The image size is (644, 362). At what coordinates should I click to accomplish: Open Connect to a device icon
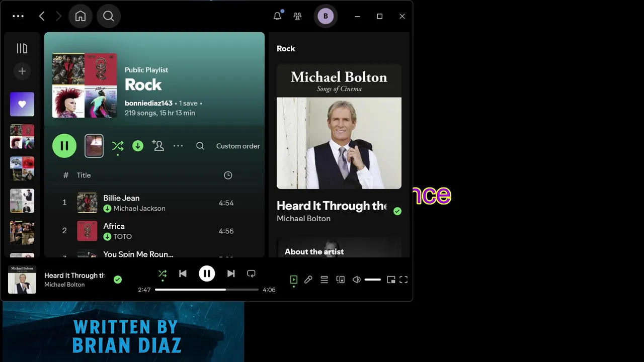tap(341, 280)
